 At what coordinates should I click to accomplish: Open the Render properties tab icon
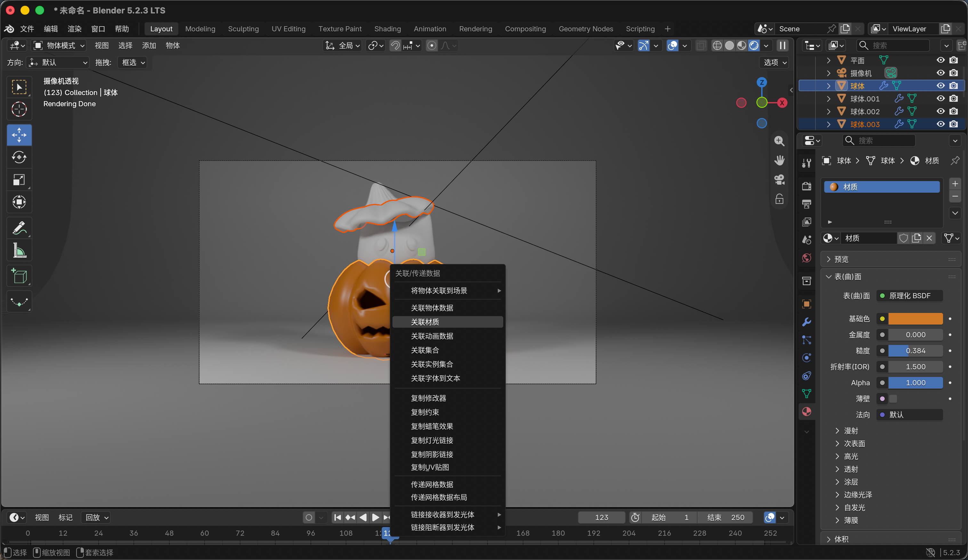pos(806,186)
